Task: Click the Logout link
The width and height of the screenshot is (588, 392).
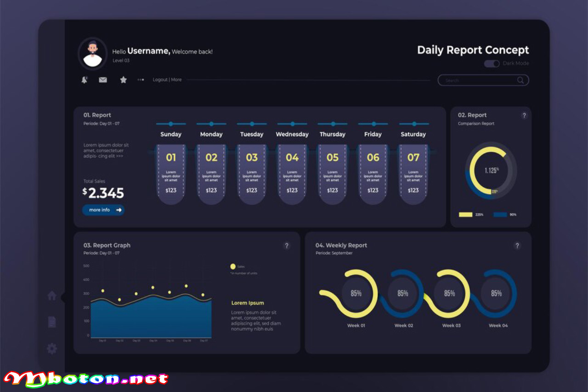Action: coord(160,80)
